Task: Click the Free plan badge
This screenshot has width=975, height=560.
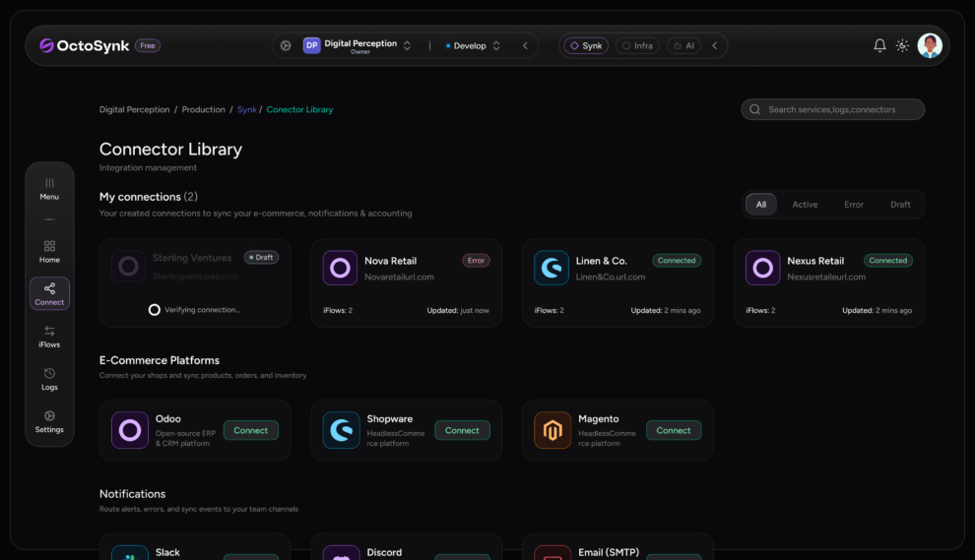Action: 148,45
